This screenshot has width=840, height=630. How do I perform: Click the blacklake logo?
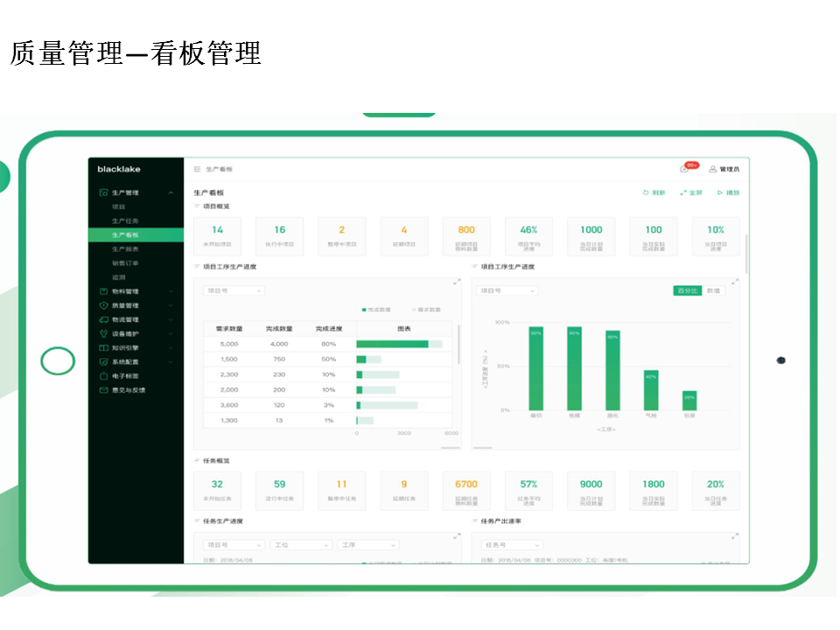[x=119, y=169]
